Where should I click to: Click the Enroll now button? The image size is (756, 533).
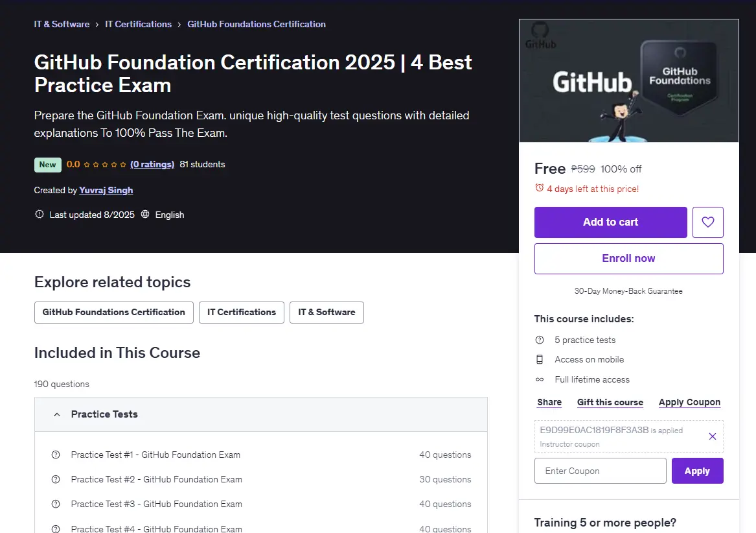pyautogui.click(x=629, y=258)
